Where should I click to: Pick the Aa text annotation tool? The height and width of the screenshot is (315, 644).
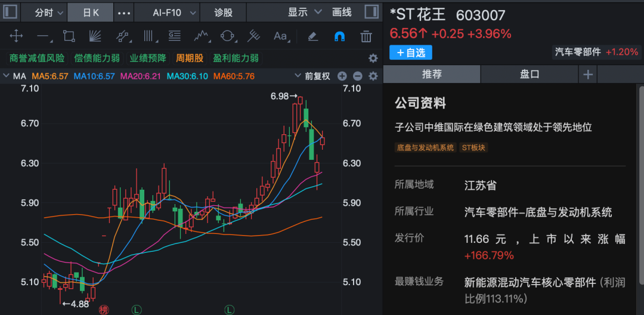pyautogui.click(x=280, y=36)
